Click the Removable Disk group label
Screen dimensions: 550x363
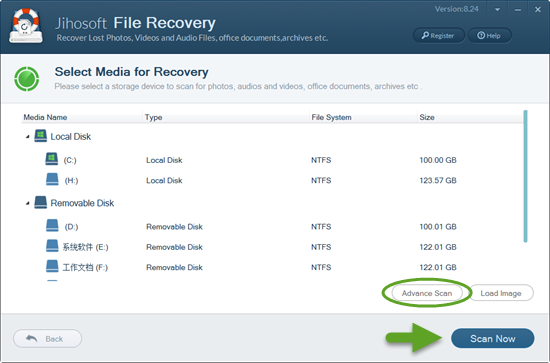[82, 203]
